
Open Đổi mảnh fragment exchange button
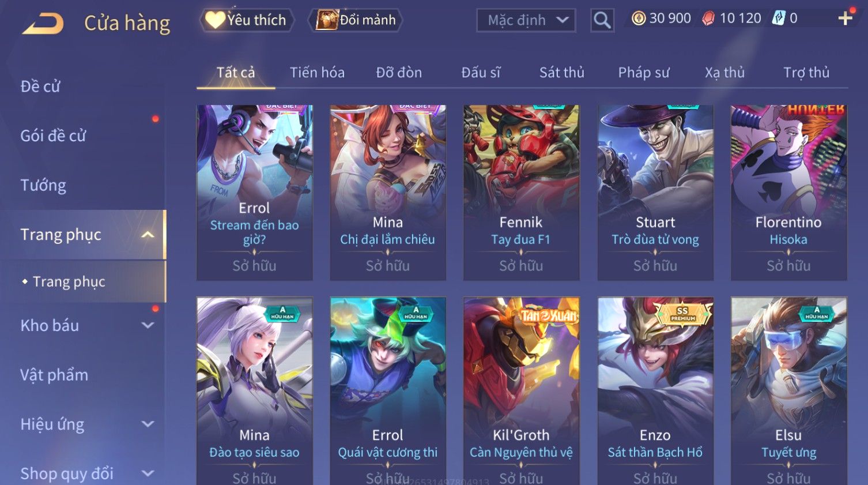(x=355, y=20)
